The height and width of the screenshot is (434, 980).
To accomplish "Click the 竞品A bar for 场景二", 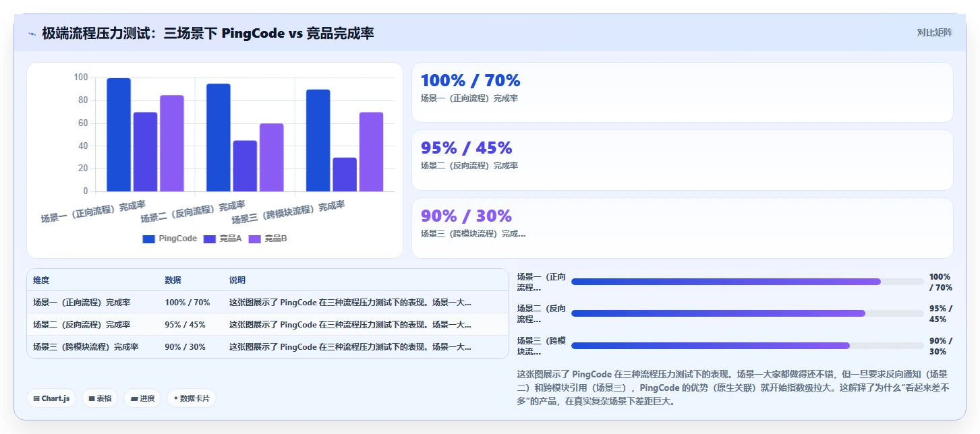I will (x=245, y=166).
